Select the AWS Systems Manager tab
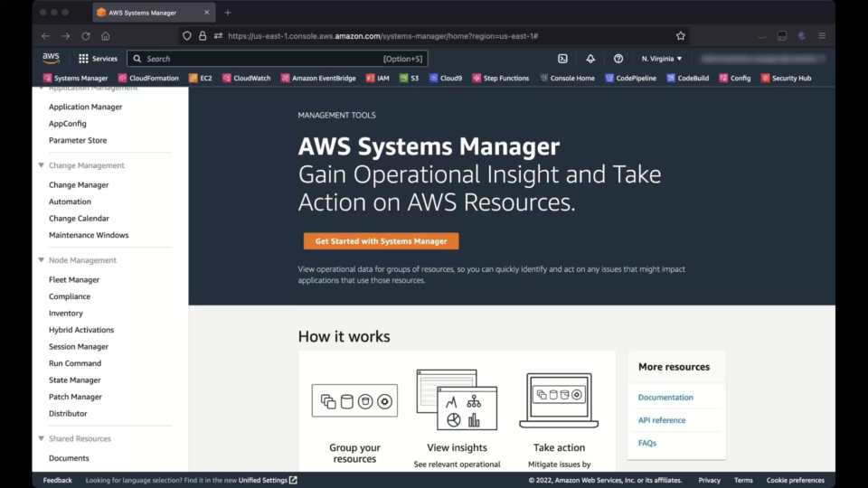Image resolution: width=868 pixels, height=488 pixels. pos(154,12)
